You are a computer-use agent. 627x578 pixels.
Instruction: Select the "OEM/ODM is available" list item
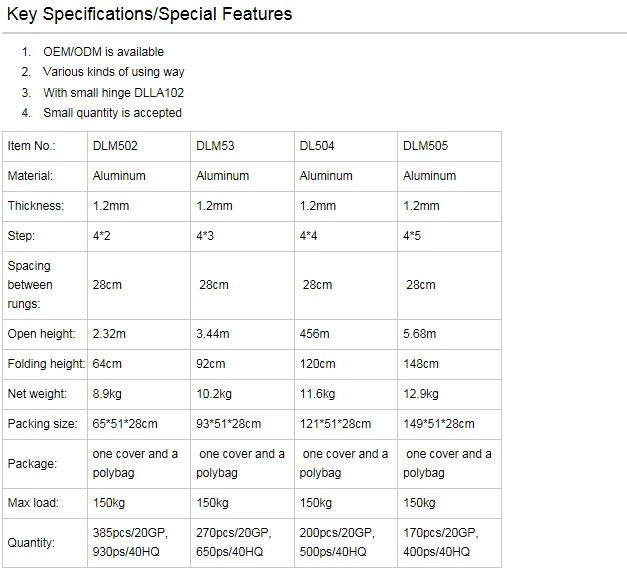103,52
